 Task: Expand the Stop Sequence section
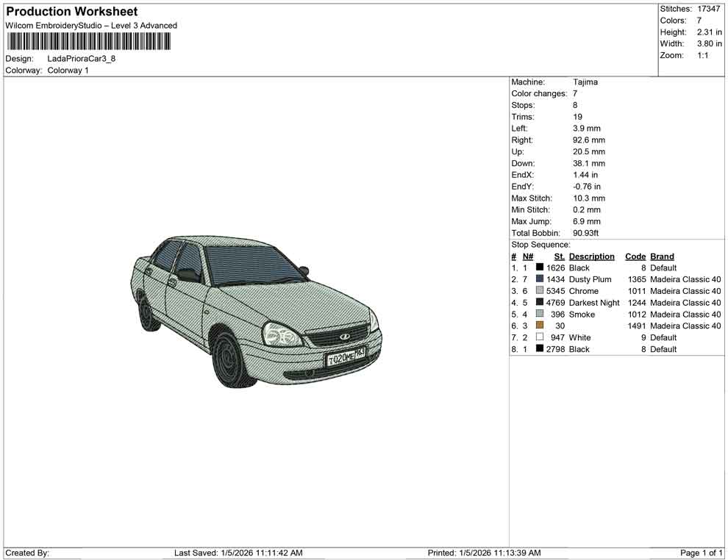coord(542,244)
